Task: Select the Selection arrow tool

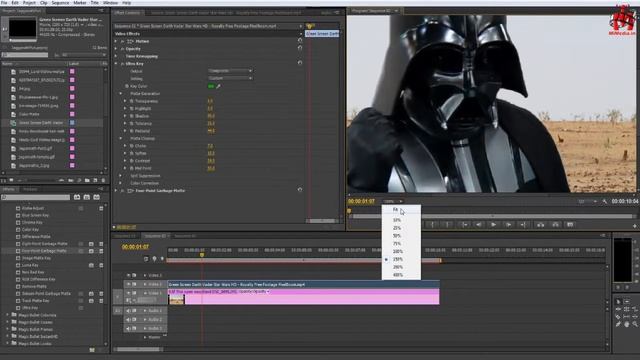Action: coord(618,302)
